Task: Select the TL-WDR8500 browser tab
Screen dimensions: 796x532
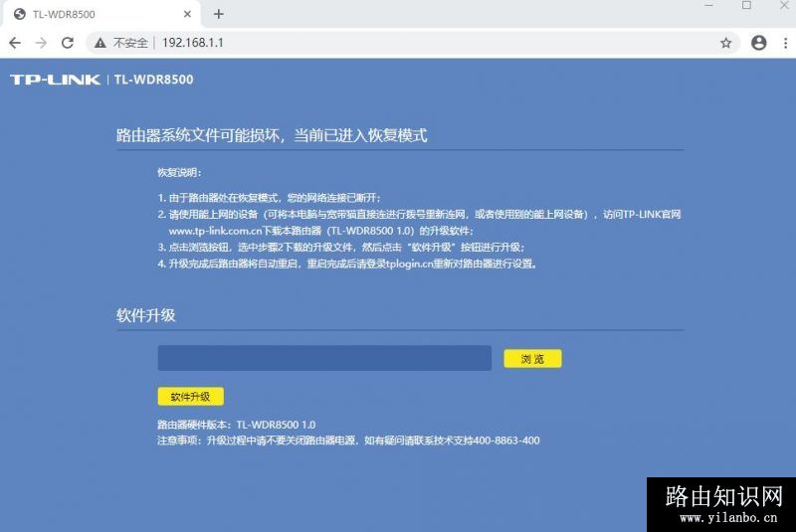Action: tap(101, 14)
